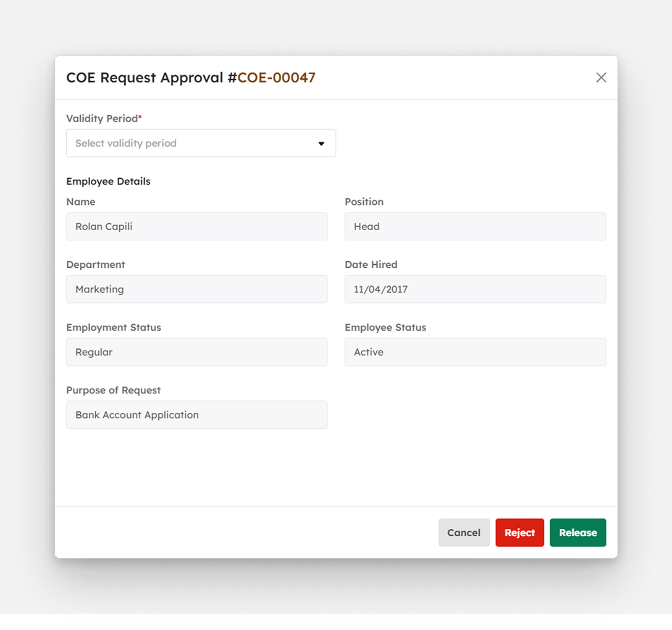The width and height of the screenshot is (672, 630).
Task: Click the Name label
Action: (x=81, y=202)
